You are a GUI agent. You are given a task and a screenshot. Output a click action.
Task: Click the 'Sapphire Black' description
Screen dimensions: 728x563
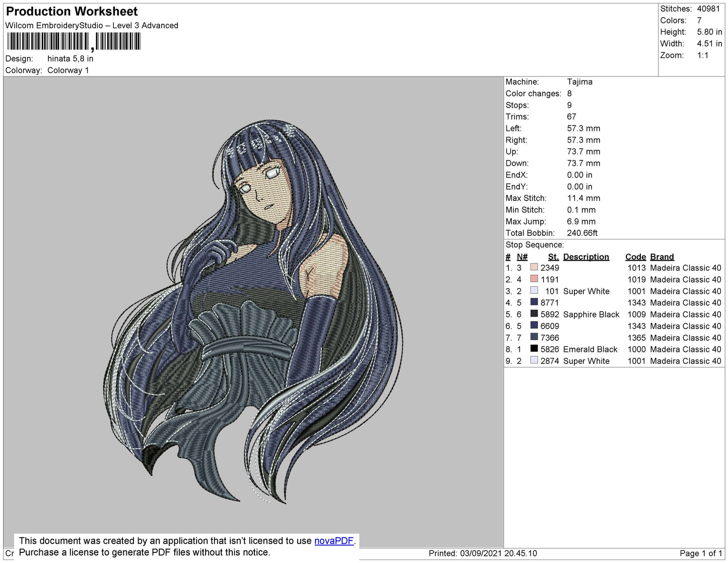(591, 314)
